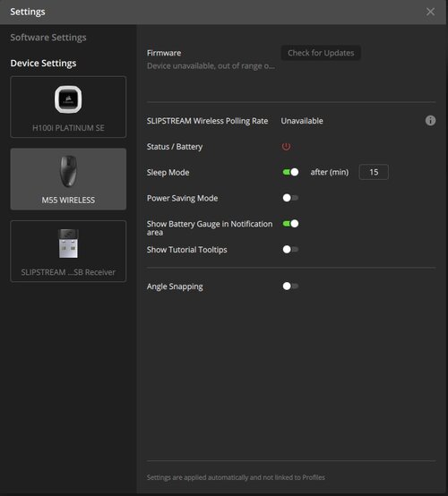Screen dimensions: 448x496
Task: Click the Firmware label
Action: (164, 53)
